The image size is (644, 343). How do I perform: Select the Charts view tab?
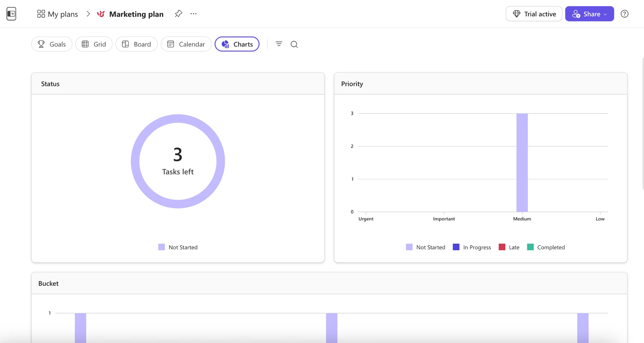pyautogui.click(x=237, y=44)
